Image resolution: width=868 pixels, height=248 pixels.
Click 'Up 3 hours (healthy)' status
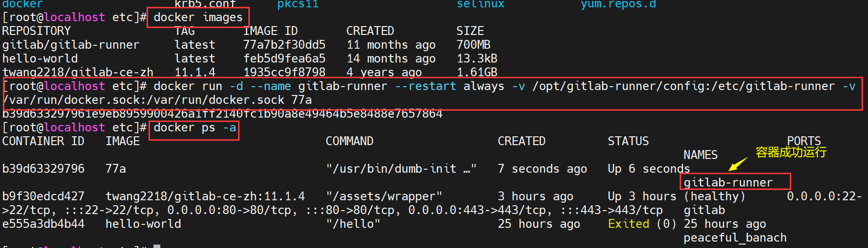point(677,196)
